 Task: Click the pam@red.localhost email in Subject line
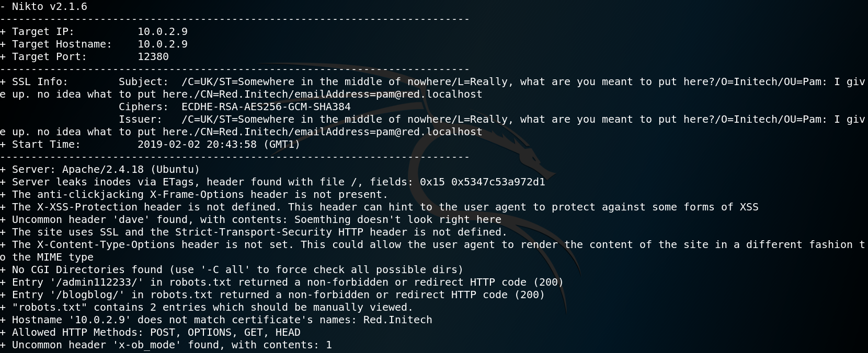pyautogui.click(x=429, y=95)
